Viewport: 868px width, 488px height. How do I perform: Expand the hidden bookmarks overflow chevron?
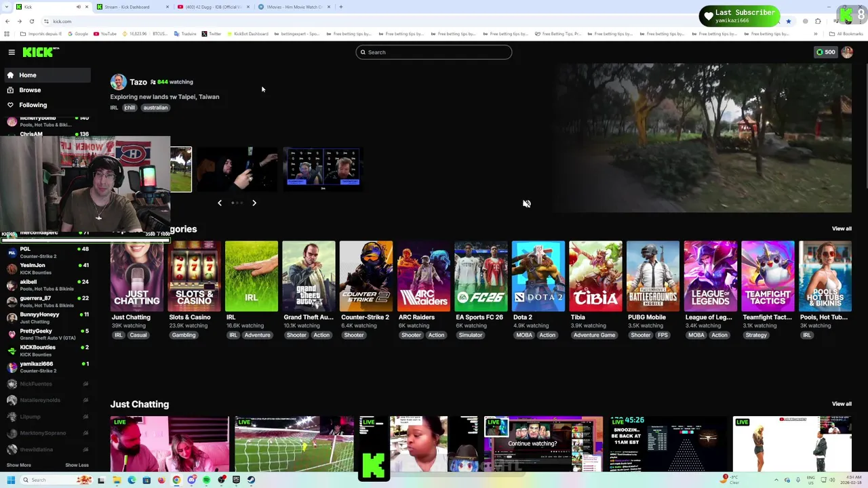click(815, 34)
